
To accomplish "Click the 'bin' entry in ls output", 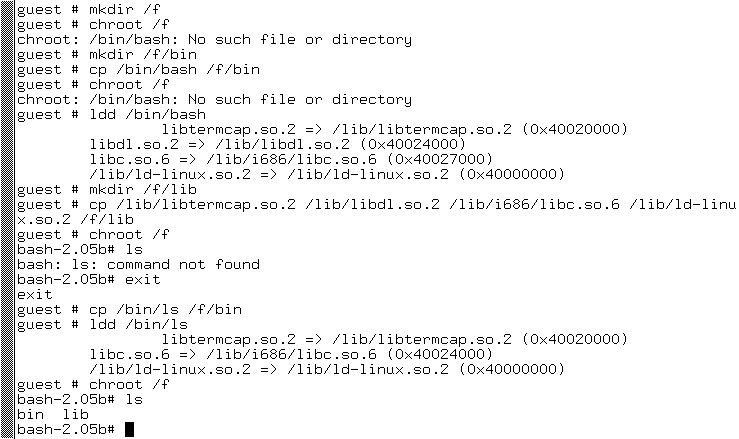I will tap(30, 414).
